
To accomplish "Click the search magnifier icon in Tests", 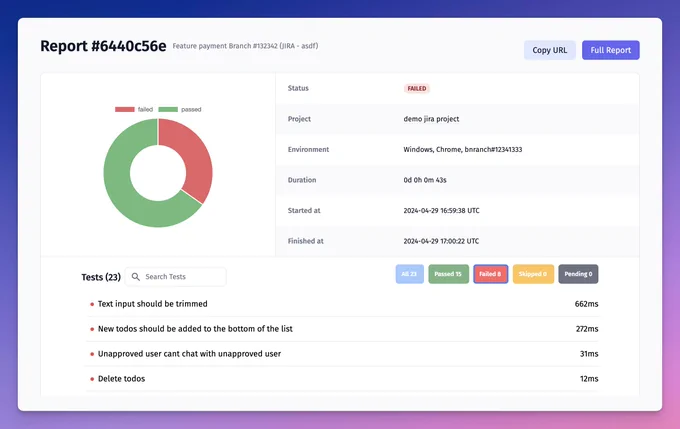I will [x=136, y=277].
